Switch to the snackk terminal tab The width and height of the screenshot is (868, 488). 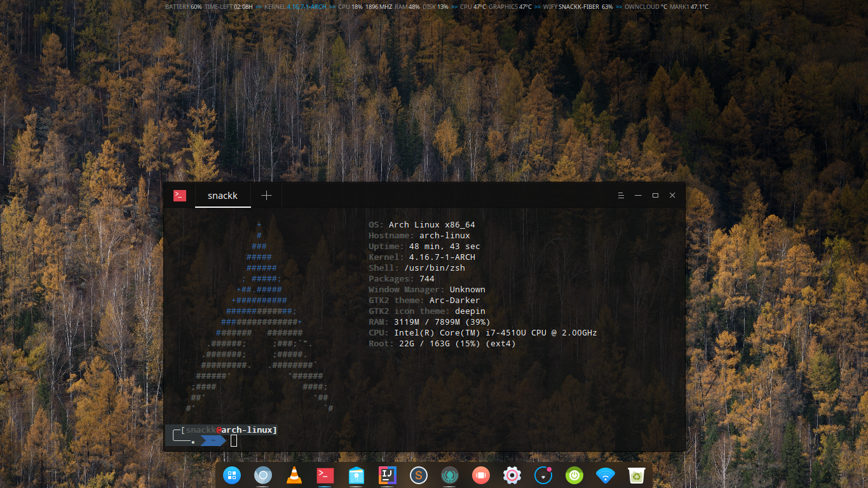pyautogui.click(x=222, y=196)
